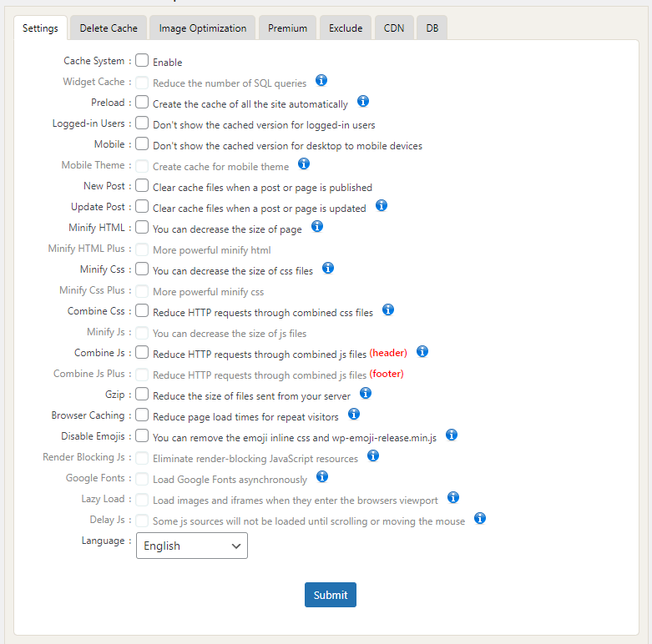Click the Browser Caching info icon
Screen dimensions: 652x644
(353, 415)
